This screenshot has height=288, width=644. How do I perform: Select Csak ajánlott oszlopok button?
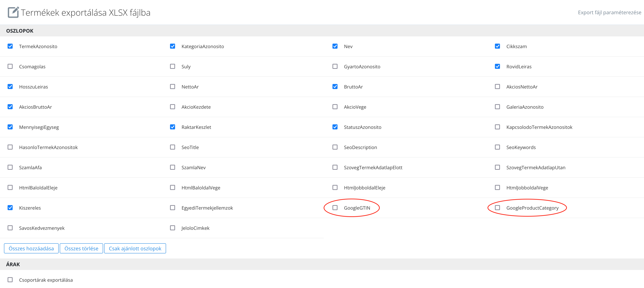pyautogui.click(x=135, y=249)
